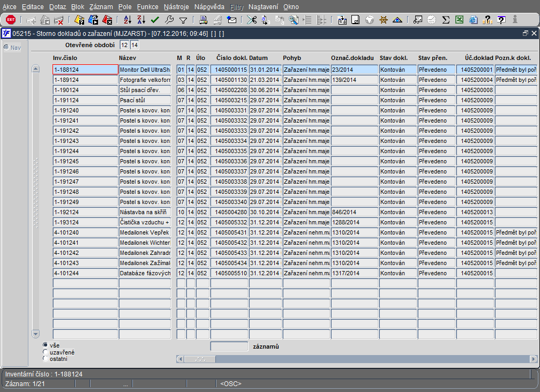Viewport: 540px width, 392px height.
Task: Click the horizontal scrollbar thumb
Action: coord(200,359)
